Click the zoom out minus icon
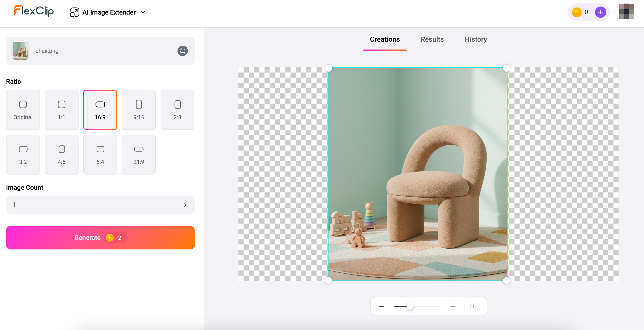 point(381,306)
